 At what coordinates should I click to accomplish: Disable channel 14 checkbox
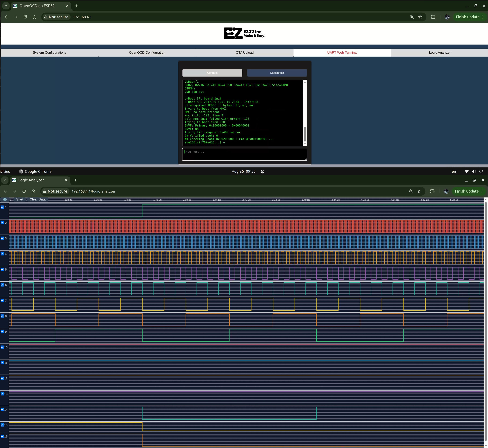2,409
